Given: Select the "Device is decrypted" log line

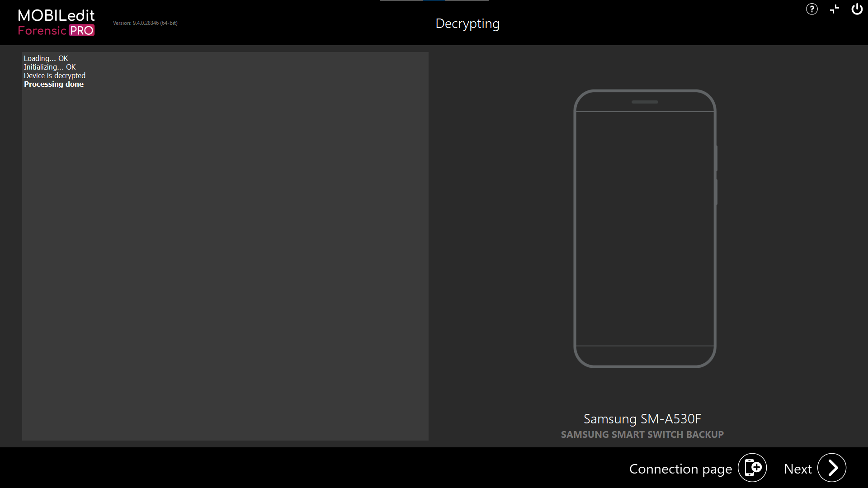Looking at the screenshot, I should pos(55,75).
